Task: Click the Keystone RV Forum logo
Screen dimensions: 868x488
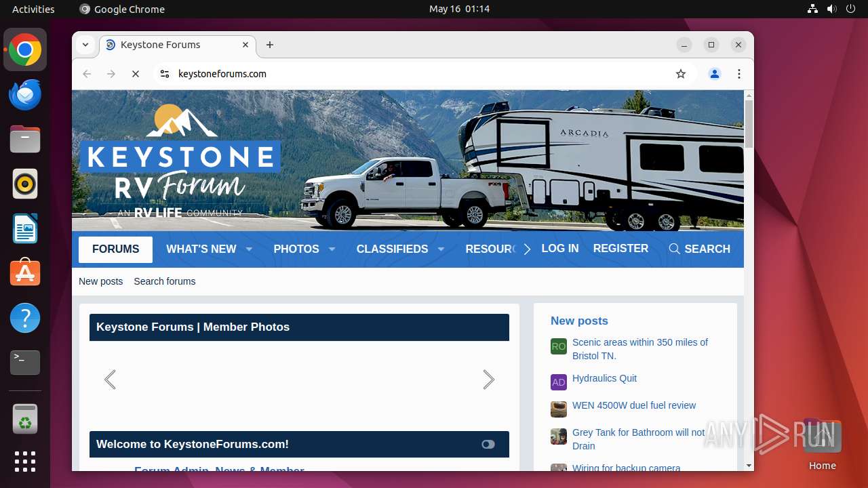Action: [x=180, y=161]
